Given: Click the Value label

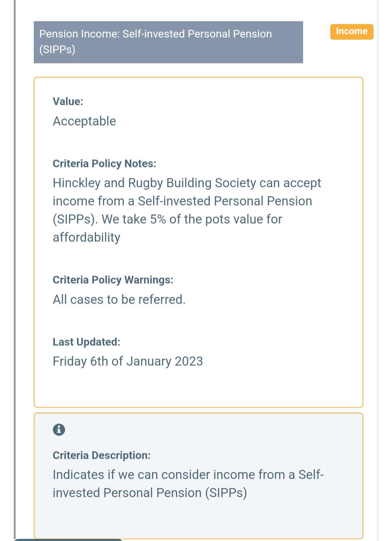Looking at the screenshot, I should [x=68, y=101].
